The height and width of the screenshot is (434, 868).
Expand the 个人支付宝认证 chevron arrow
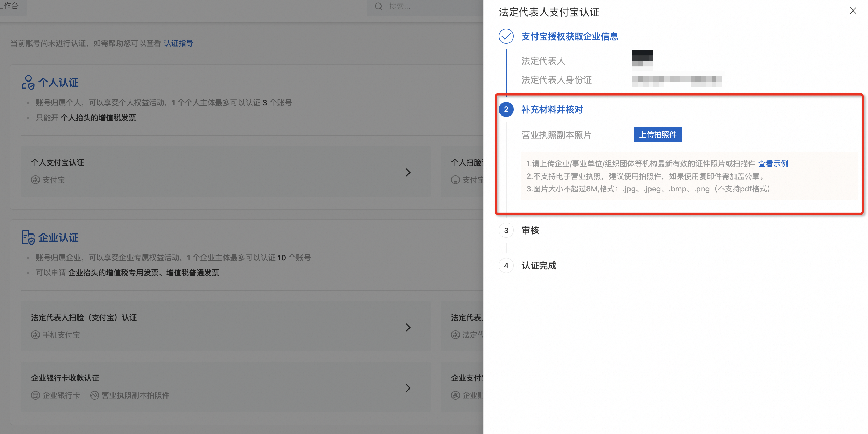click(408, 172)
